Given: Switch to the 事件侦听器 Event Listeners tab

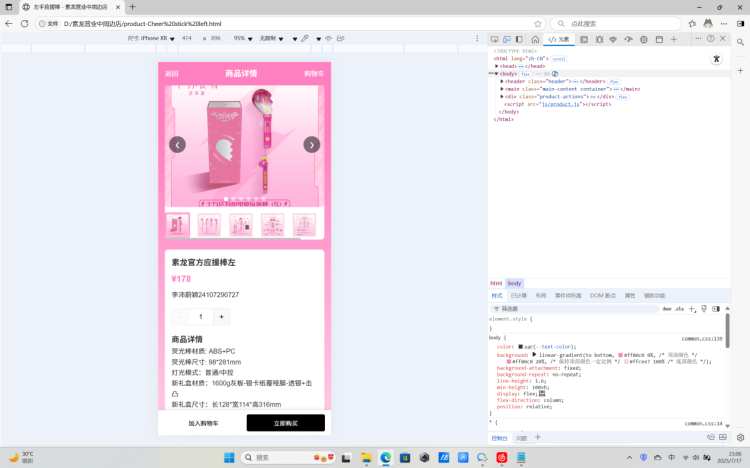Looking at the screenshot, I should pyautogui.click(x=568, y=296).
